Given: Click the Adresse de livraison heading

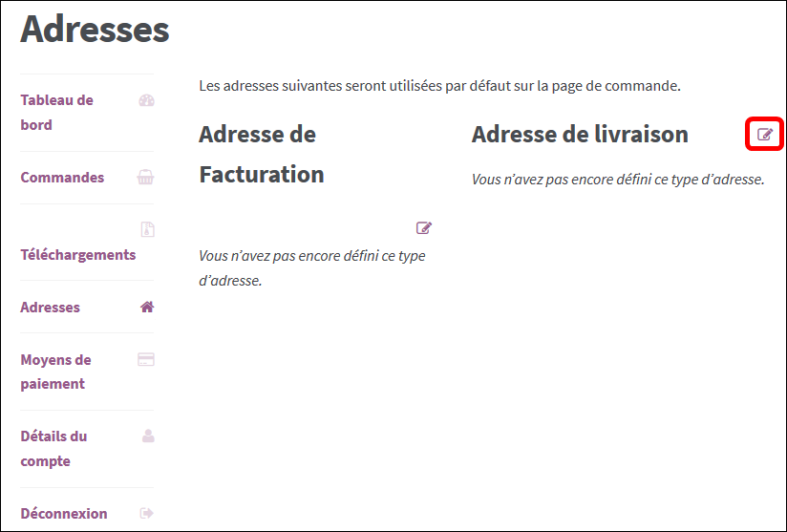Looking at the screenshot, I should click(x=580, y=134).
